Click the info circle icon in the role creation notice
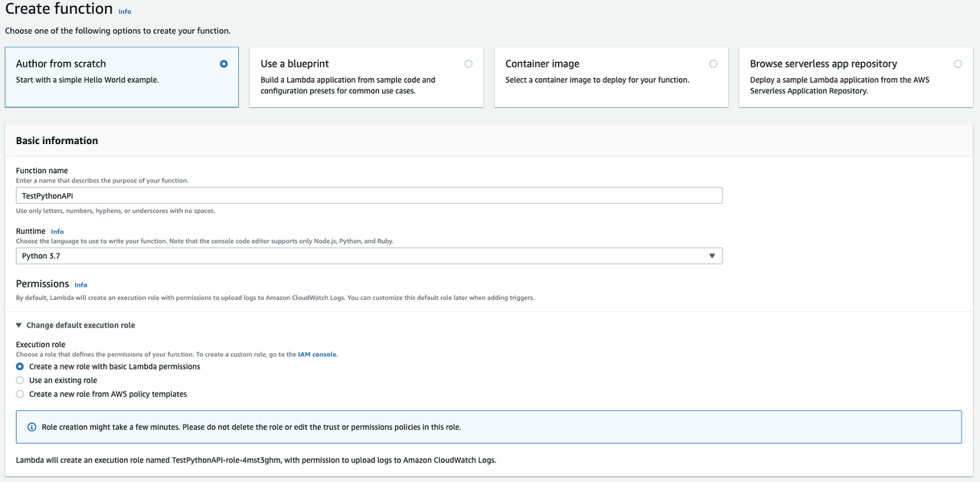Screen dimensions: 980x482 [x=31, y=427]
